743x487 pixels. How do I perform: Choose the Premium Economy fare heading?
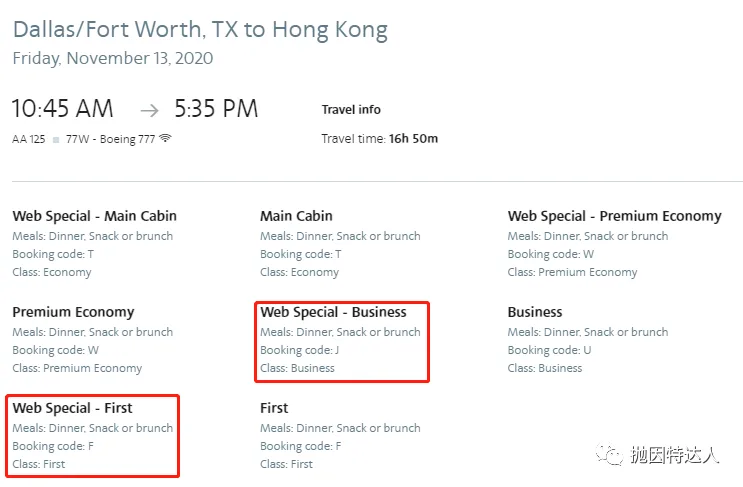coord(73,312)
